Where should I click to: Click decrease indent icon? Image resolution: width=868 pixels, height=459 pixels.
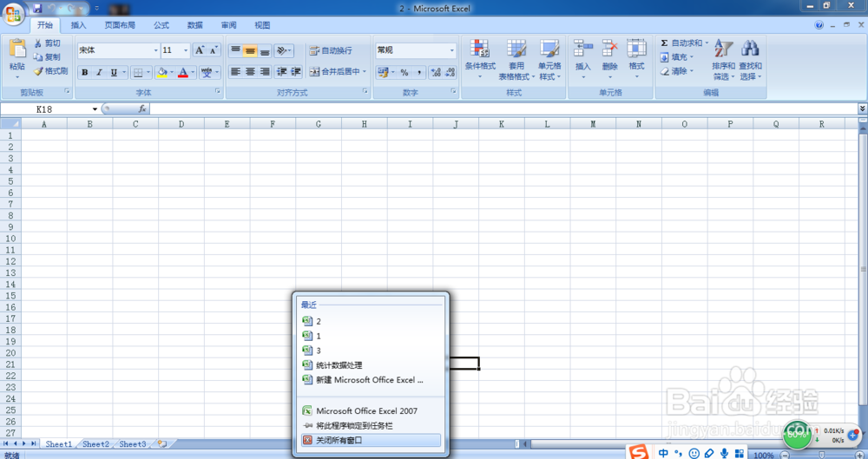tap(282, 71)
